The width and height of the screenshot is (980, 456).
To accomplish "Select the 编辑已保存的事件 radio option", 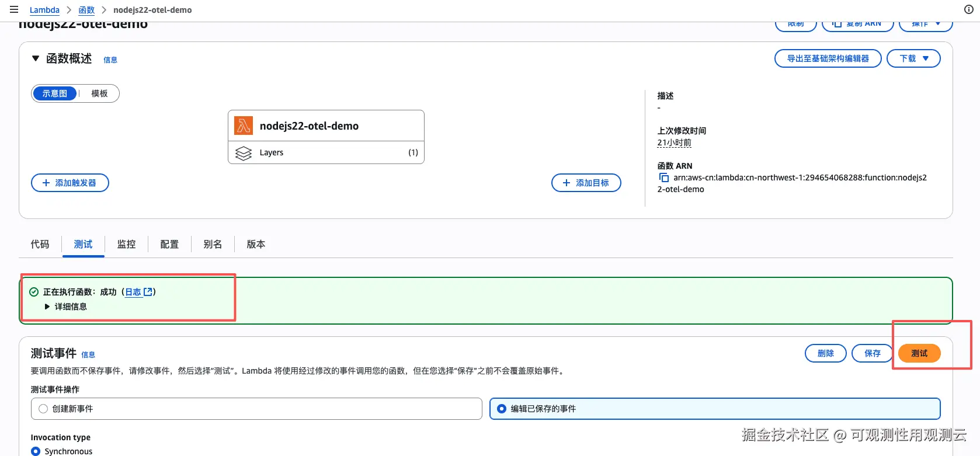I will click(715, 409).
